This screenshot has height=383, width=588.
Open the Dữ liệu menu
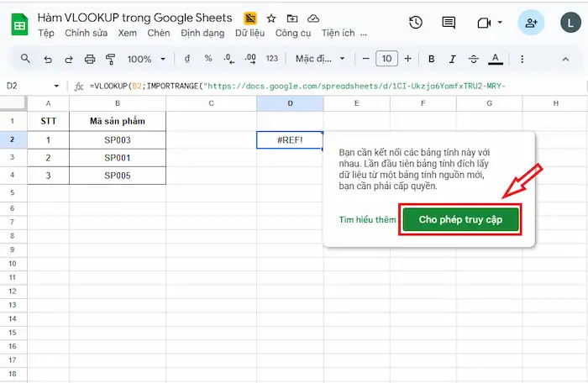click(251, 33)
